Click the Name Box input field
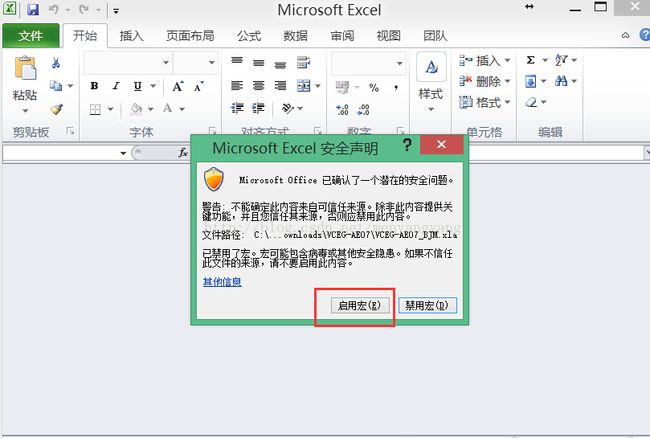The image size is (650, 438). click(61, 153)
